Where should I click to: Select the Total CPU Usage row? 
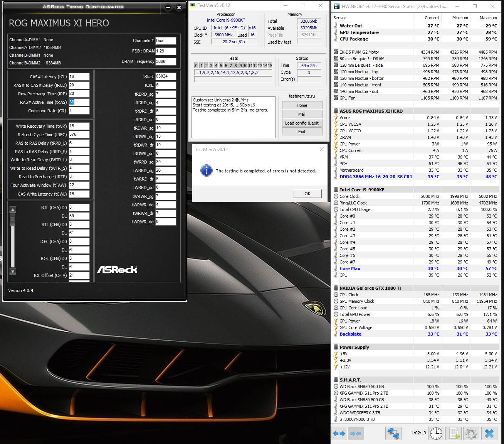(416, 209)
